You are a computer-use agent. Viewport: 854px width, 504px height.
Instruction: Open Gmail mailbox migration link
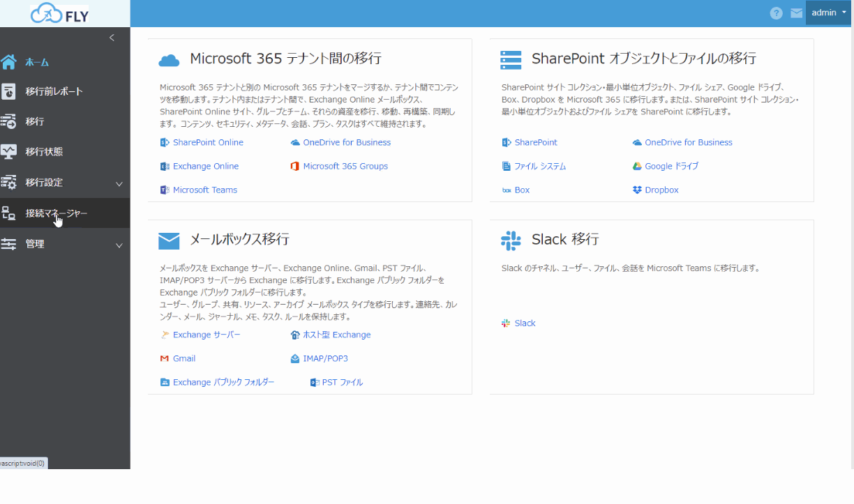[184, 358]
